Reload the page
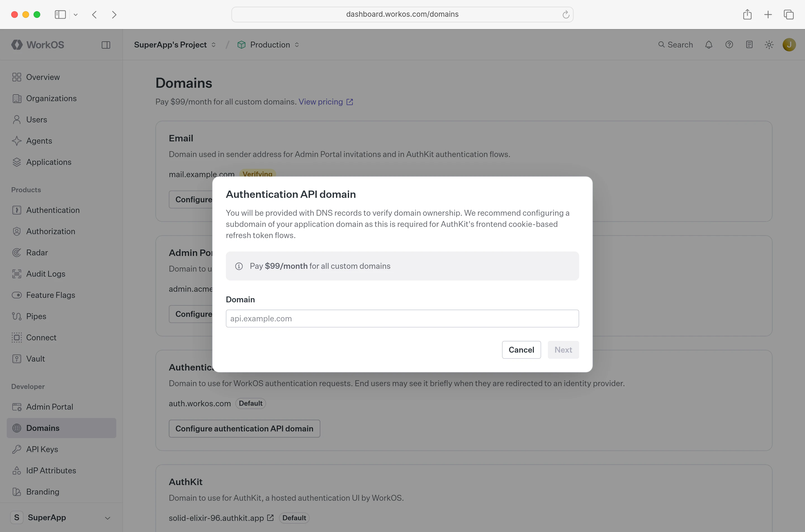The width and height of the screenshot is (805, 532). coord(566,15)
